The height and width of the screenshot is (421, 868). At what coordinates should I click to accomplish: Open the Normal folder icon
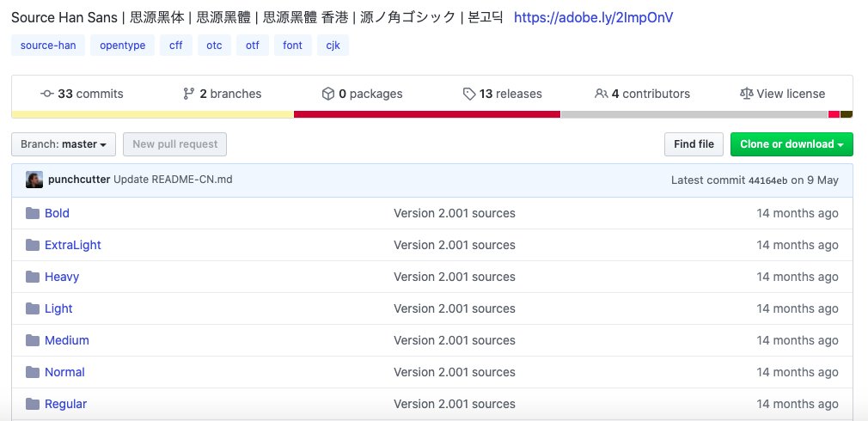tap(33, 372)
